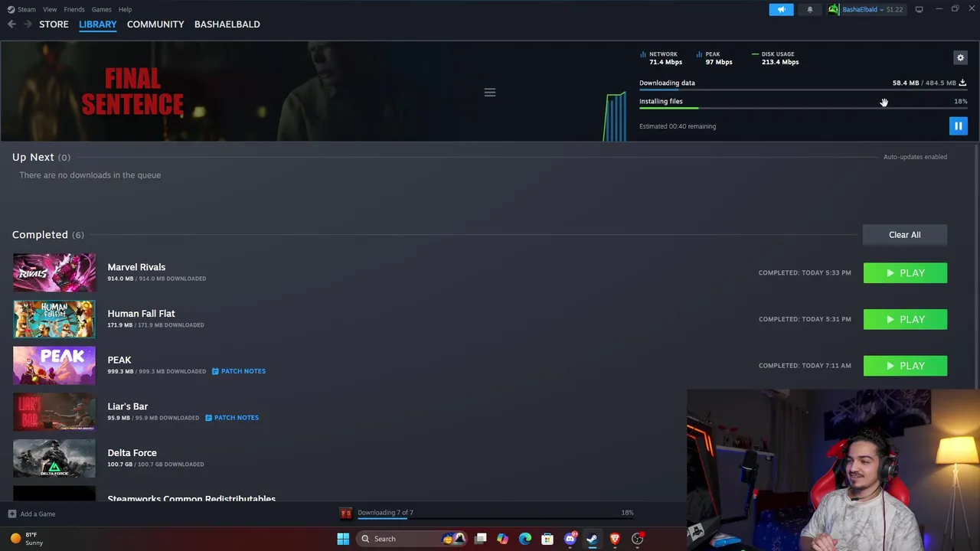This screenshot has width=980, height=551.
Task: Click the taskbar Search box
Action: 413,539
